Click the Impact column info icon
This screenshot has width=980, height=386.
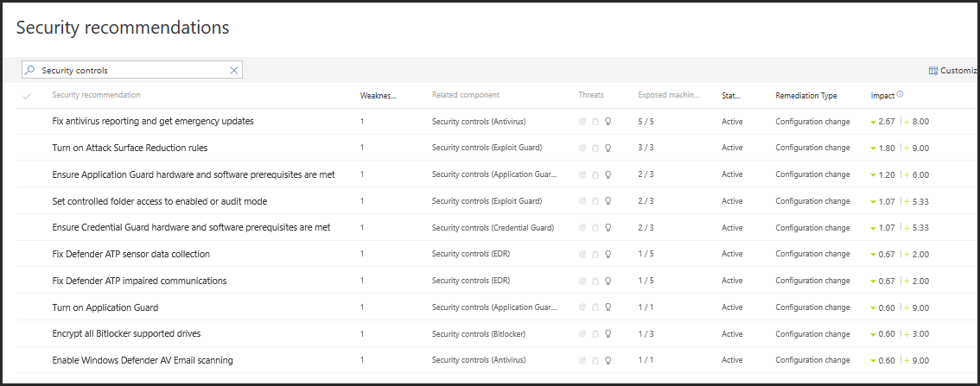pos(900,95)
